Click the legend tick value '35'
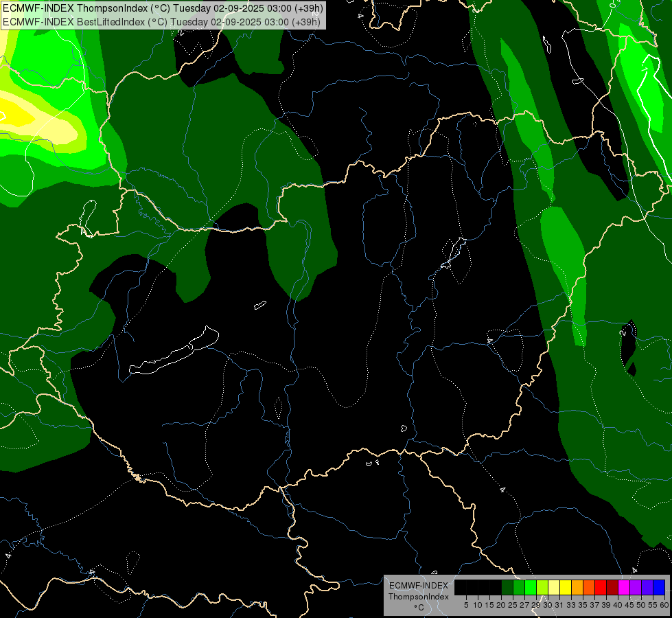 click(583, 605)
